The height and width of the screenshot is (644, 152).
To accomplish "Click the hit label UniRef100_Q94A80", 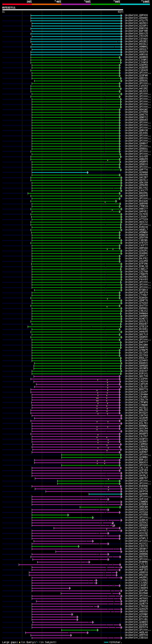I will coord(136,18).
